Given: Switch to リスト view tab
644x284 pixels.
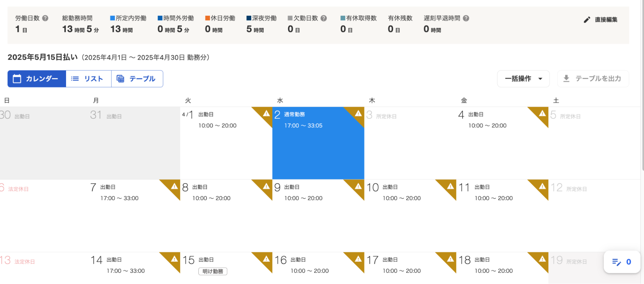Looking at the screenshot, I should [x=89, y=79].
